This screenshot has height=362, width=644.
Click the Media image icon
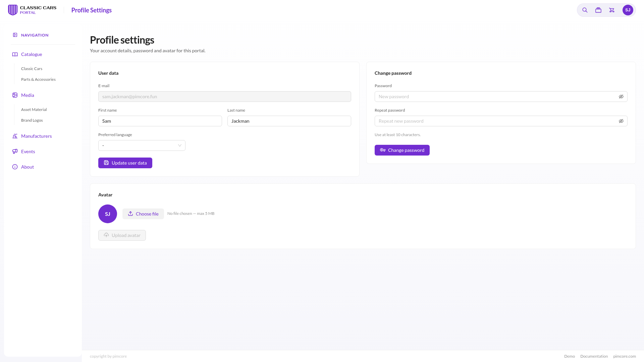(x=15, y=95)
